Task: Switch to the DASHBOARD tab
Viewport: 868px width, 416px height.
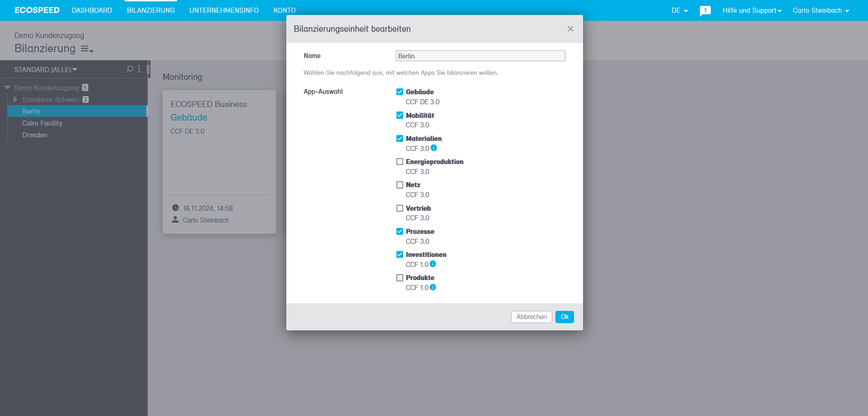Action: pos(92,10)
